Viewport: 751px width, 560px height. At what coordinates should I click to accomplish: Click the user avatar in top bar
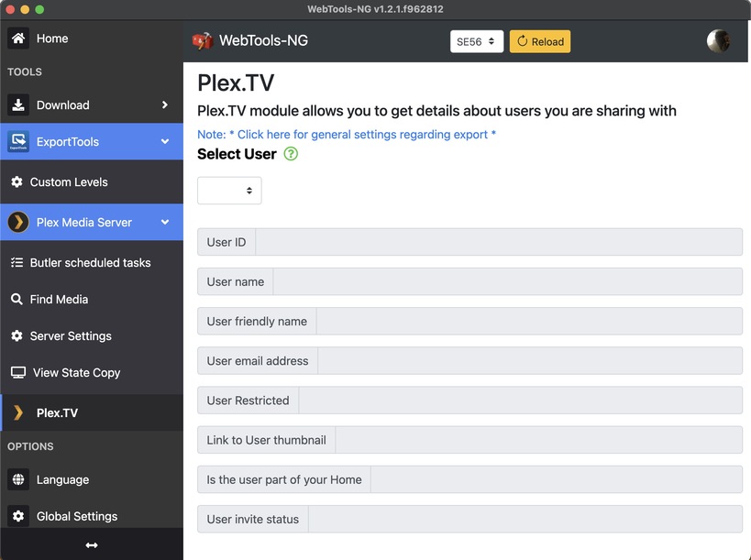click(x=718, y=41)
